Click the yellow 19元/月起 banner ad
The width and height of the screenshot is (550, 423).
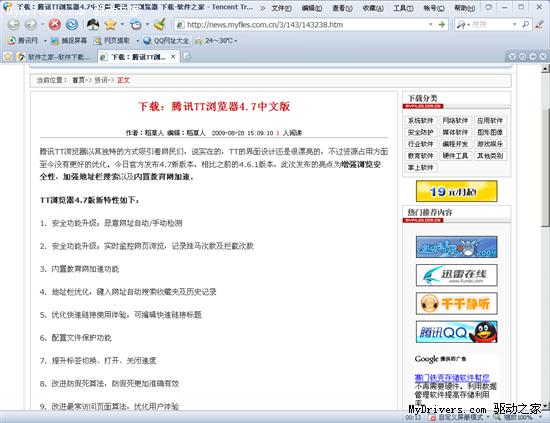[x=456, y=191]
